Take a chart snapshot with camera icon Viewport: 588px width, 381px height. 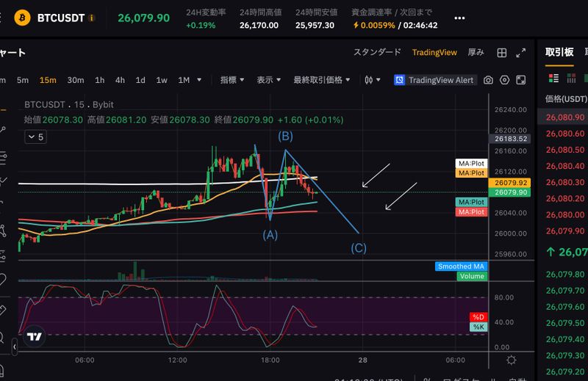pos(489,80)
